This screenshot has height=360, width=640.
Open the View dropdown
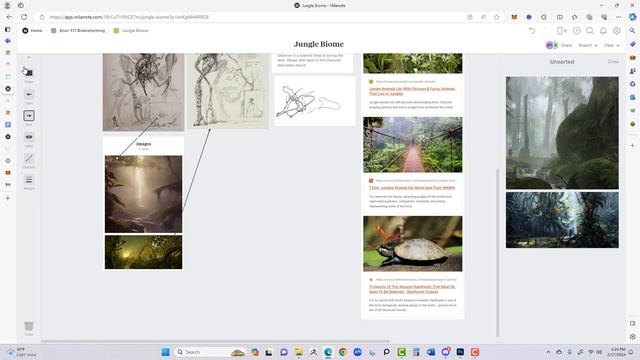[611, 45]
